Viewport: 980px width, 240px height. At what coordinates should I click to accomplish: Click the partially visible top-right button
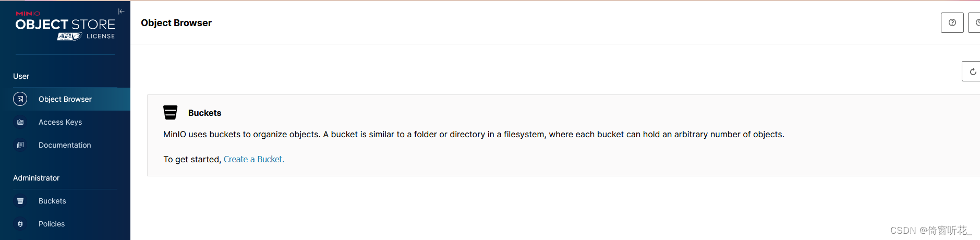pyautogui.click(x=974, y=22)
